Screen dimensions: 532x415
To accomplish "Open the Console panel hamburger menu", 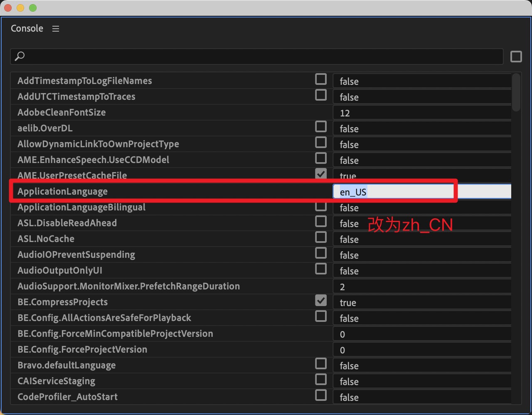I will (56, 29).
